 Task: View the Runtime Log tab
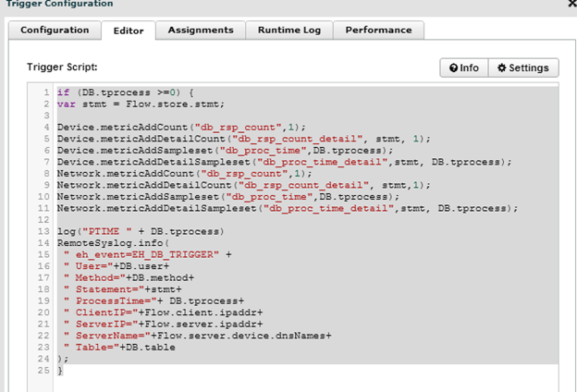point(289,31)
